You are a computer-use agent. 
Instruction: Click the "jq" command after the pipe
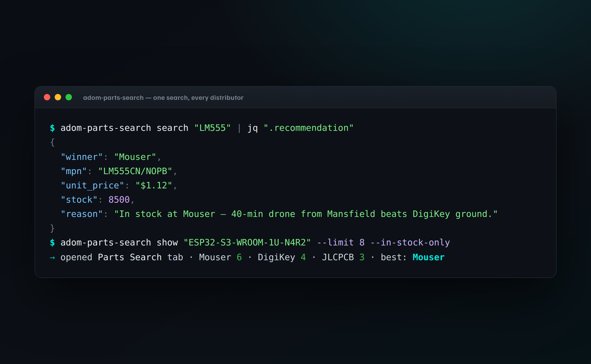[x=253, y=128]
